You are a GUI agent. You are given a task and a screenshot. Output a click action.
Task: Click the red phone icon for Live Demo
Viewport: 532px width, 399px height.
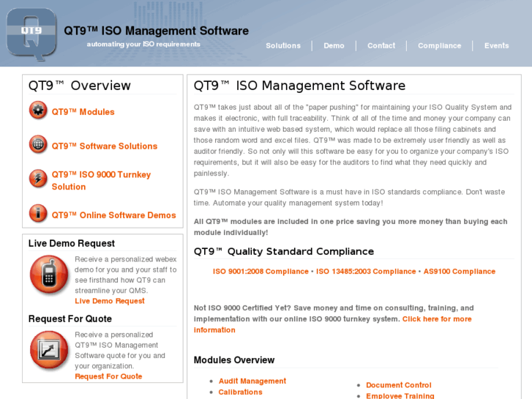click(x=49, y=275)
